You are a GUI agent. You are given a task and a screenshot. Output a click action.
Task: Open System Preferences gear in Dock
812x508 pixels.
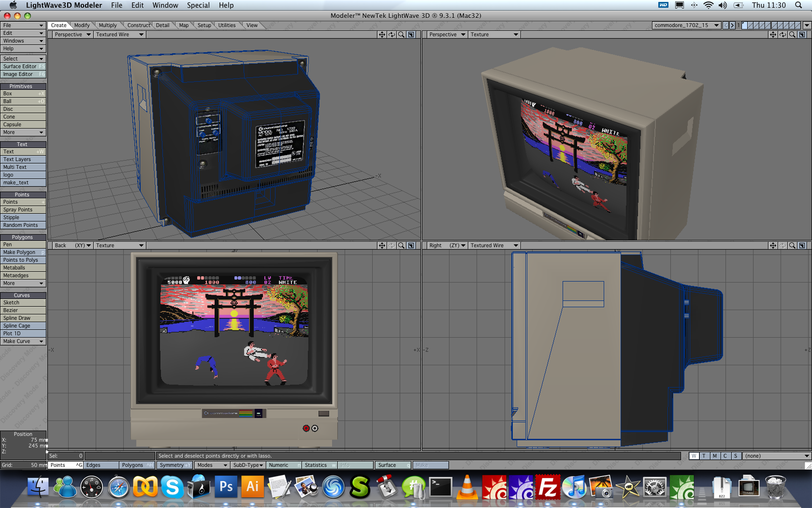tap(655, 487)
